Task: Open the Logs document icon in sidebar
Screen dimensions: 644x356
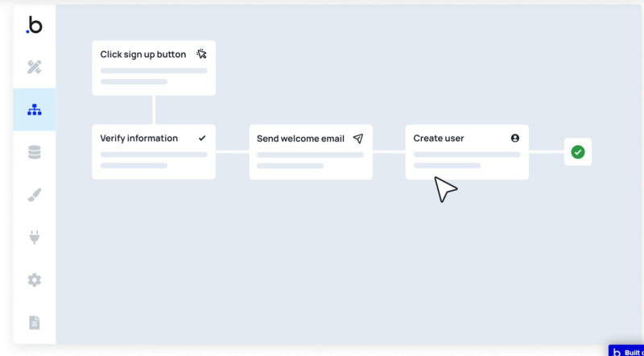Action: 34,322
